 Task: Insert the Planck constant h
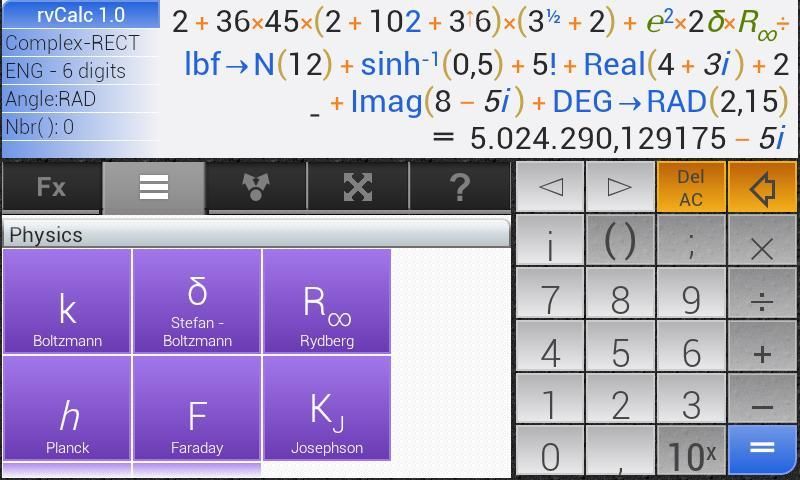click(67, 409)
